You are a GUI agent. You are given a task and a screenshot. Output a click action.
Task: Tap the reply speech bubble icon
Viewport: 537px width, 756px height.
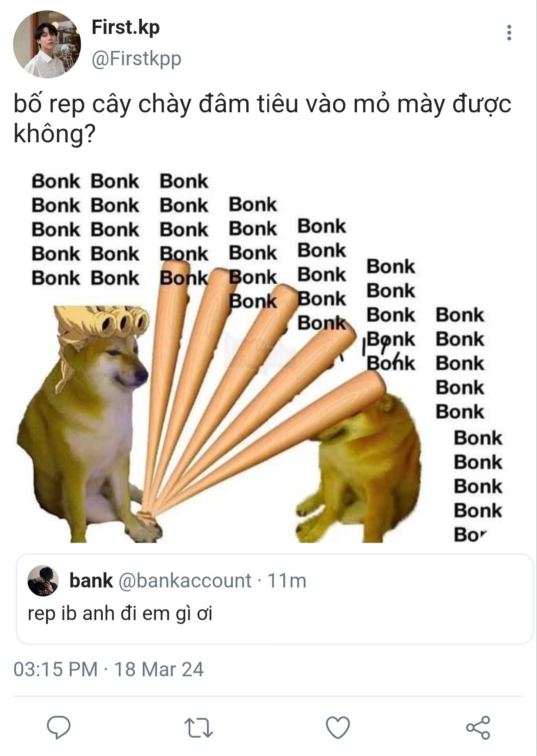pyautogui.click(x=59, y=727)
